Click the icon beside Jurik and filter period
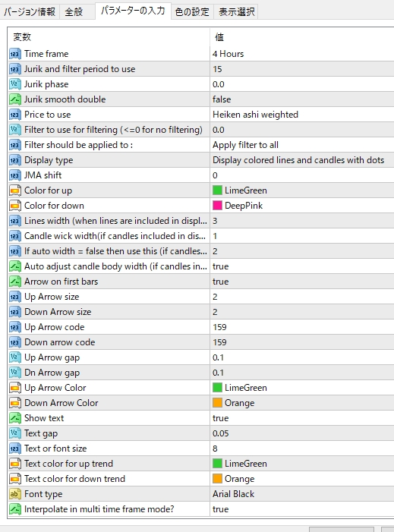 click(x=15, y=69)
